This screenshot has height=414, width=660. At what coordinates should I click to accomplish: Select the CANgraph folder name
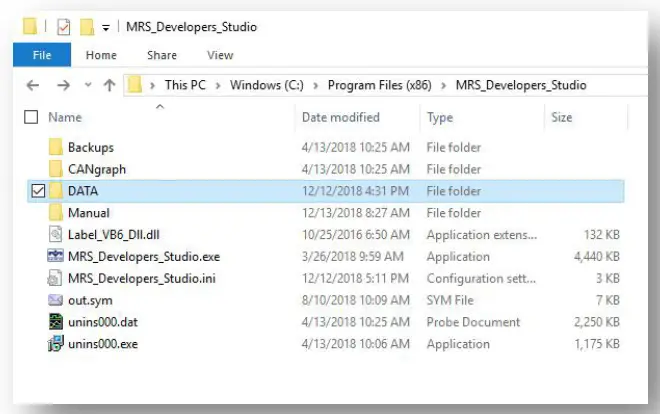pos(97,170)
